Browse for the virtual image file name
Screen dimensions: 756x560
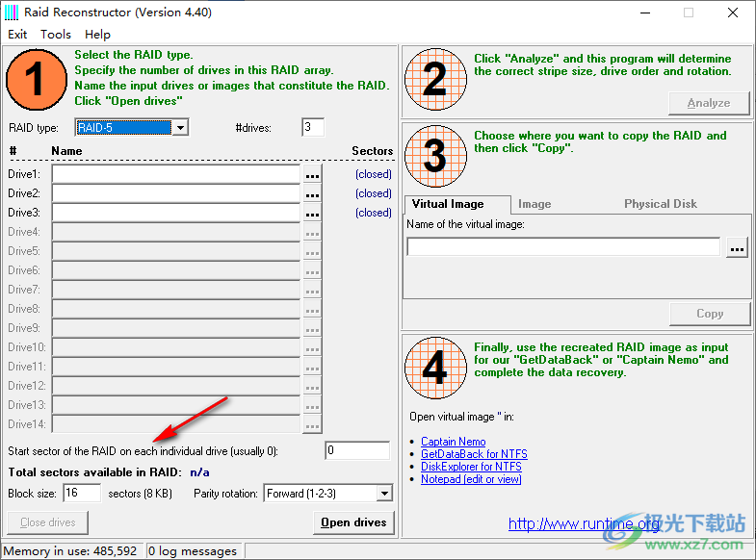[737, 248]
